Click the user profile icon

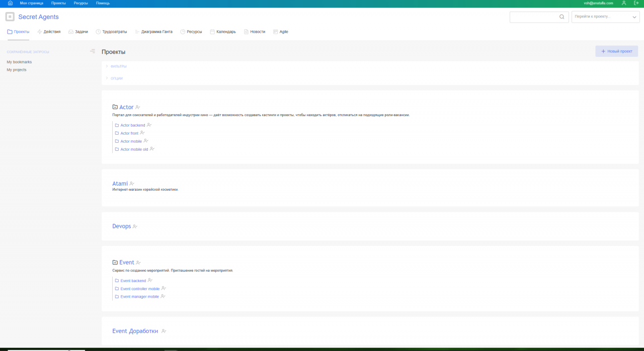point(624,3)
